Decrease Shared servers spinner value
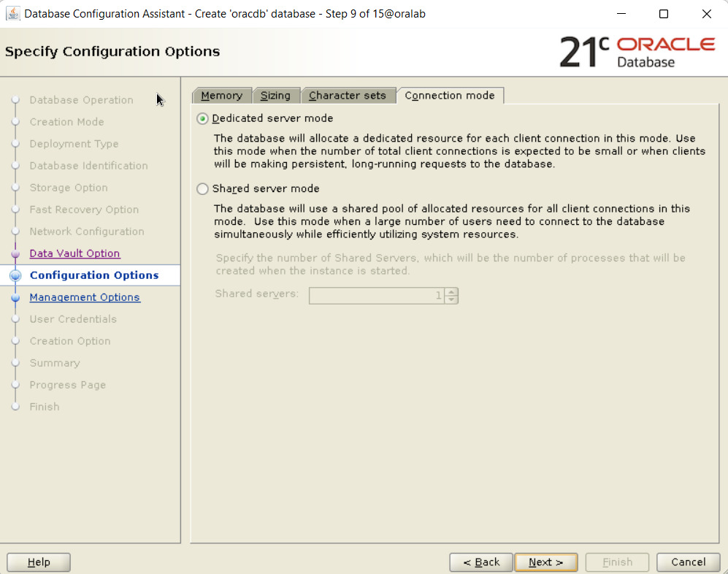This screenshot has width=728, height=574. (451, 299)
